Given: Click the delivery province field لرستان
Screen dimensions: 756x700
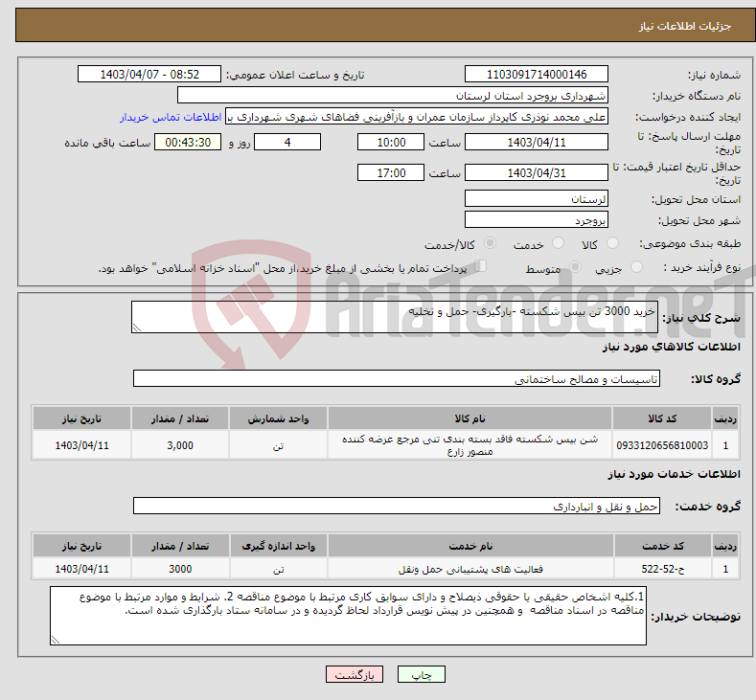Looking at the screenshot, I should [x=537, y=198].
